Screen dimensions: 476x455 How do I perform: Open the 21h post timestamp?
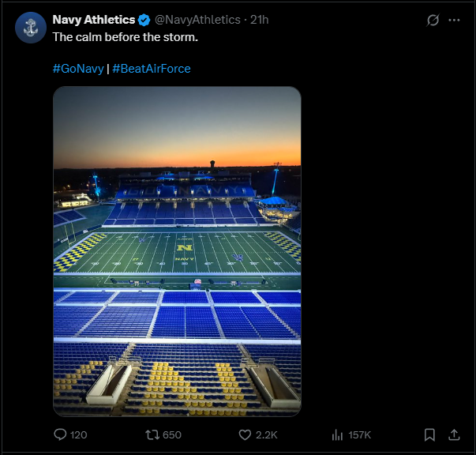[260, 20]
